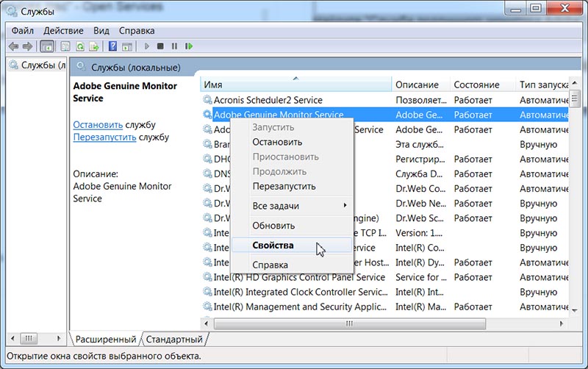This screenshot has width=588, height=369.
Task: Select "Перезапустить" in the context menu
Action: pyautogui.click(x=284, y=187)
